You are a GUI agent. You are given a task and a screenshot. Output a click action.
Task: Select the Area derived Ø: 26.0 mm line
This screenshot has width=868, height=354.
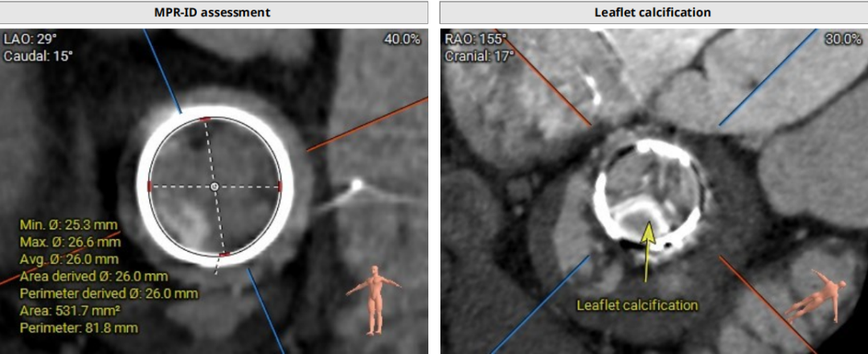coord(93,277)
